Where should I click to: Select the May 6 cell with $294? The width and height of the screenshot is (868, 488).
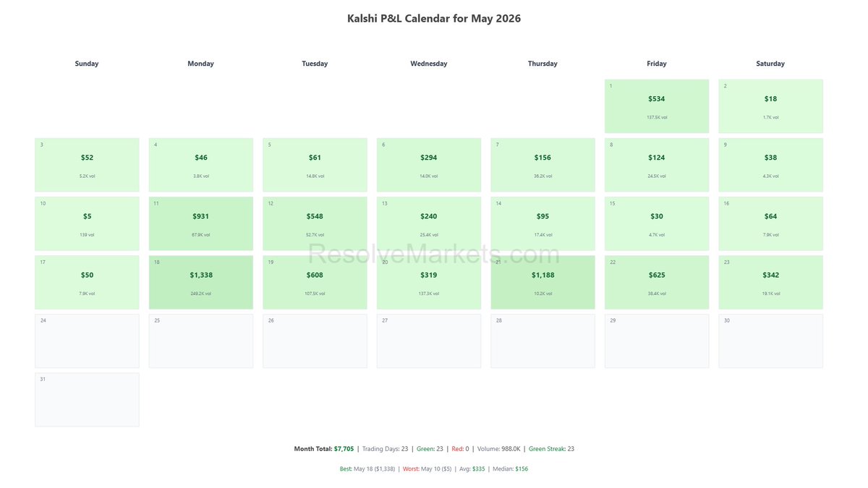click(429, 165)
